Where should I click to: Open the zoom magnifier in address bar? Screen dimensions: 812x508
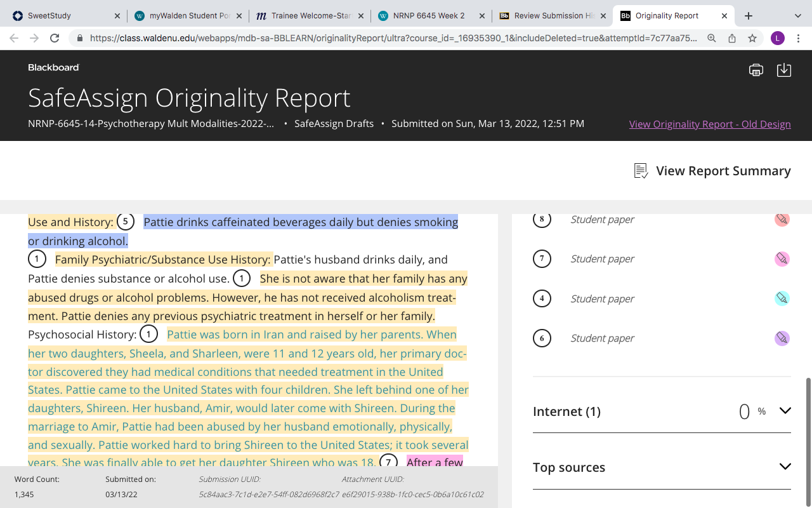click(x=712, y=38)
